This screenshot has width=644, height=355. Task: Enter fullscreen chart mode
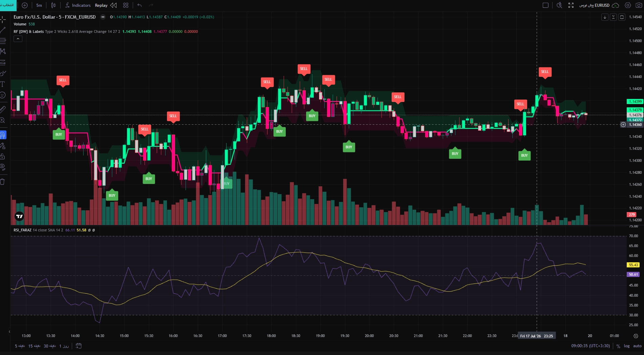pos(571,5)
